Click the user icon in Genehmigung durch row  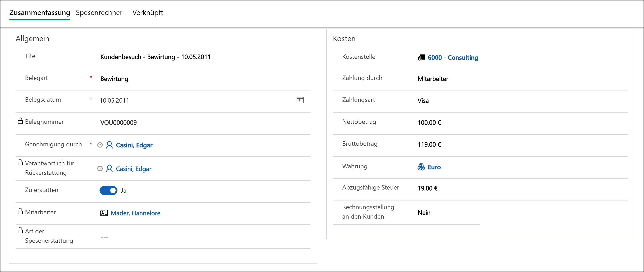109,145
